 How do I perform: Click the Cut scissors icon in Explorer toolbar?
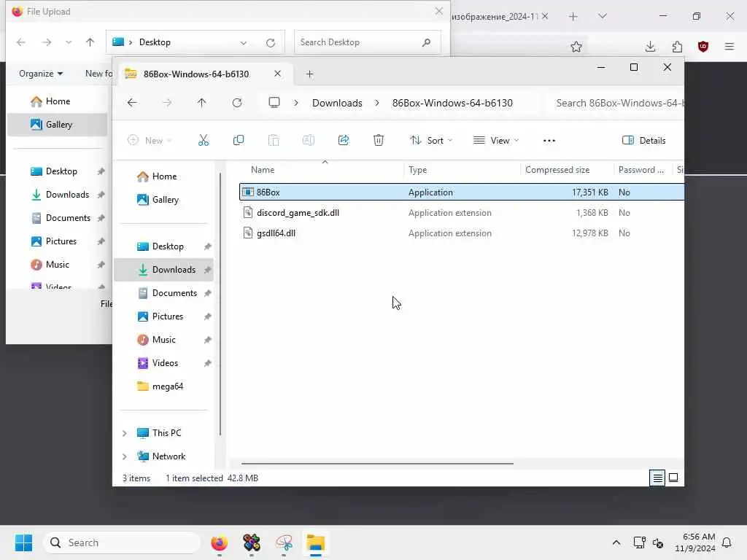click(x=203, y=140)
